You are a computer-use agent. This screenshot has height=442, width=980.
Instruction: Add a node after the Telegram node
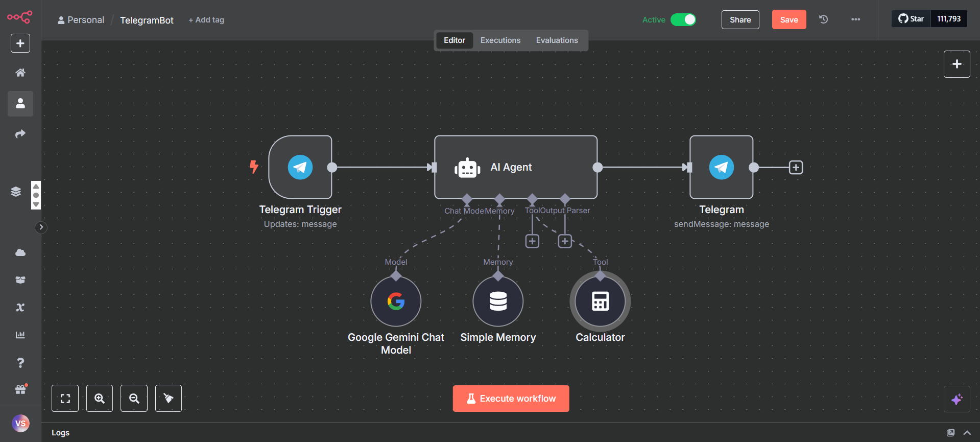(796, 167)
